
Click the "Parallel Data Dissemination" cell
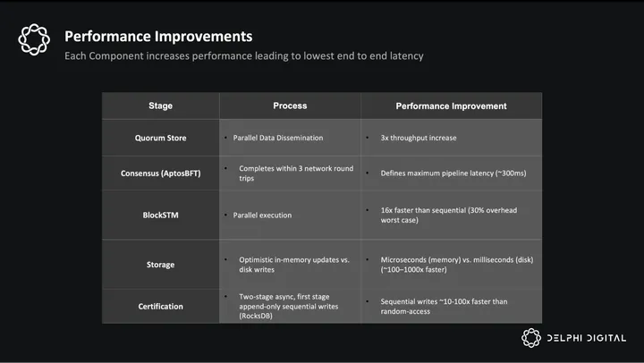click(x=277, y=138)
